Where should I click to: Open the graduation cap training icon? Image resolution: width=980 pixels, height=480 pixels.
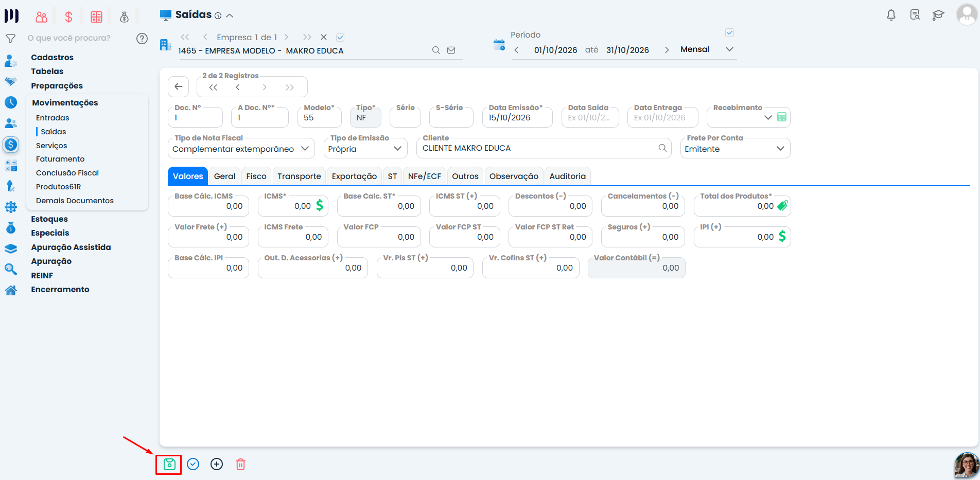pyautogui.click(x=938, y=15)
